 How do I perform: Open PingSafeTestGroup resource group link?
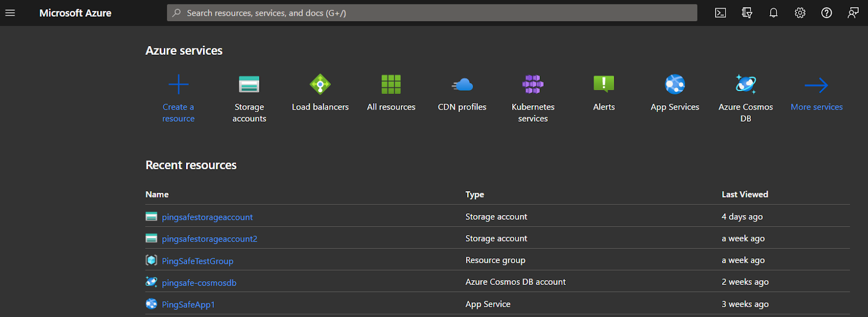(x=197, y=261)
